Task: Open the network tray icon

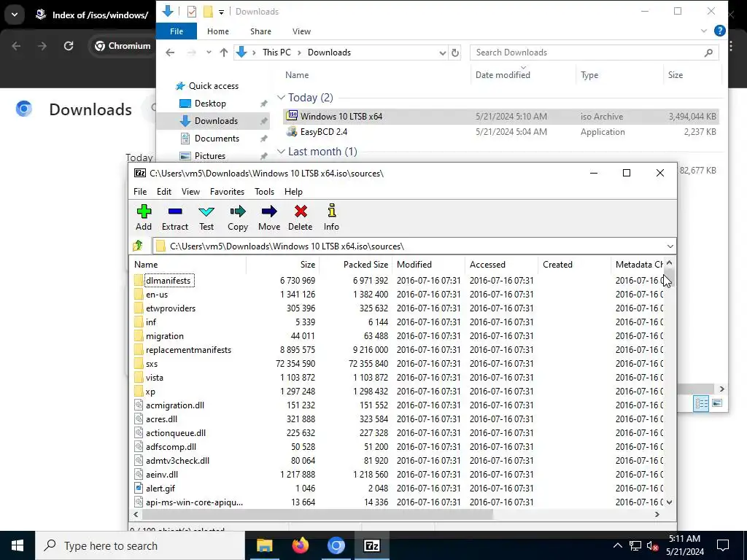Action: pos(635,545)
